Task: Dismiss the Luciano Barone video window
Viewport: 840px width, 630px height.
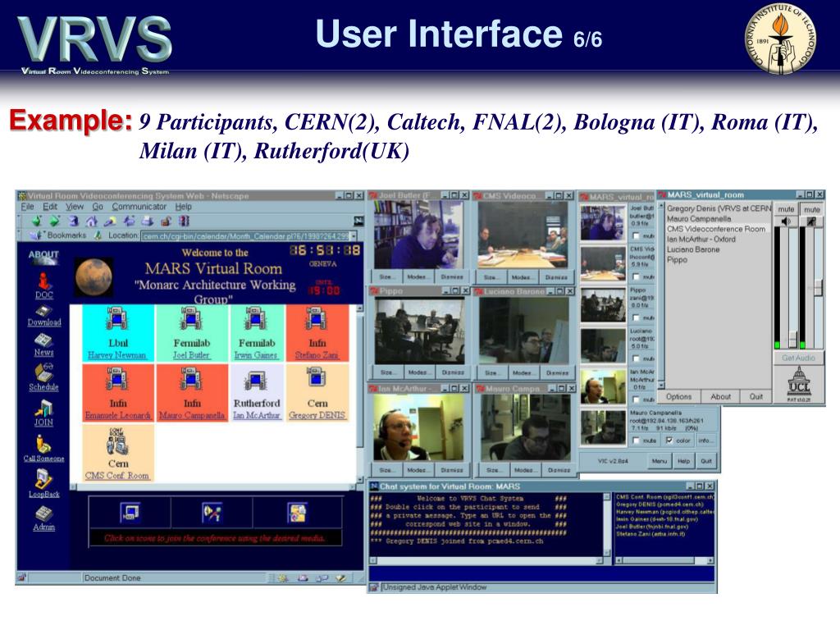Action: click(557, 372)
